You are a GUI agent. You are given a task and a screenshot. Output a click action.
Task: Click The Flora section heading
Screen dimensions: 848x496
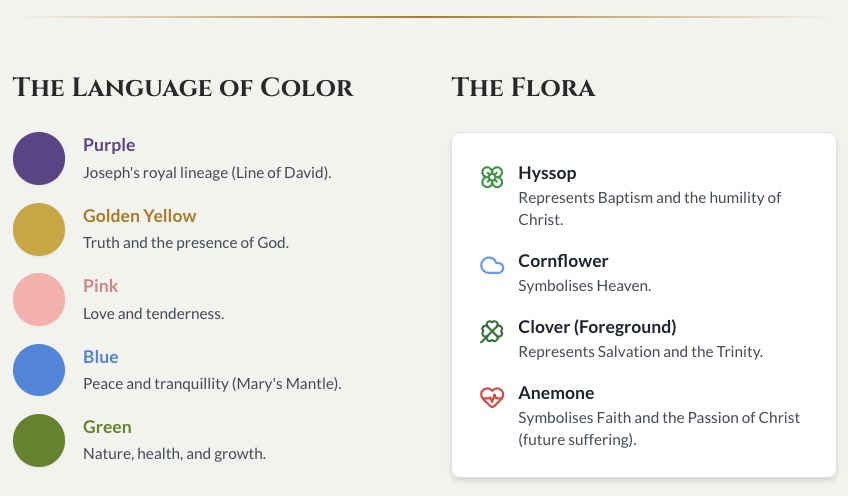click(x=523, y=88)
